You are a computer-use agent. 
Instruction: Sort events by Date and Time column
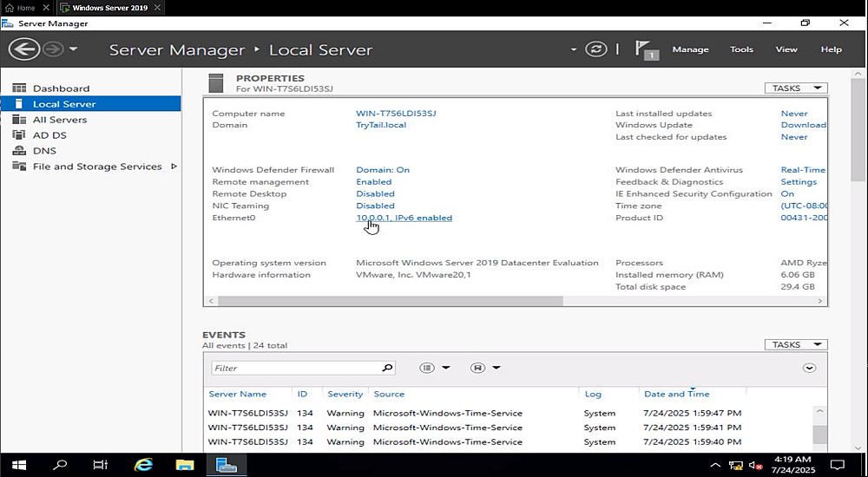pos(676,394)
